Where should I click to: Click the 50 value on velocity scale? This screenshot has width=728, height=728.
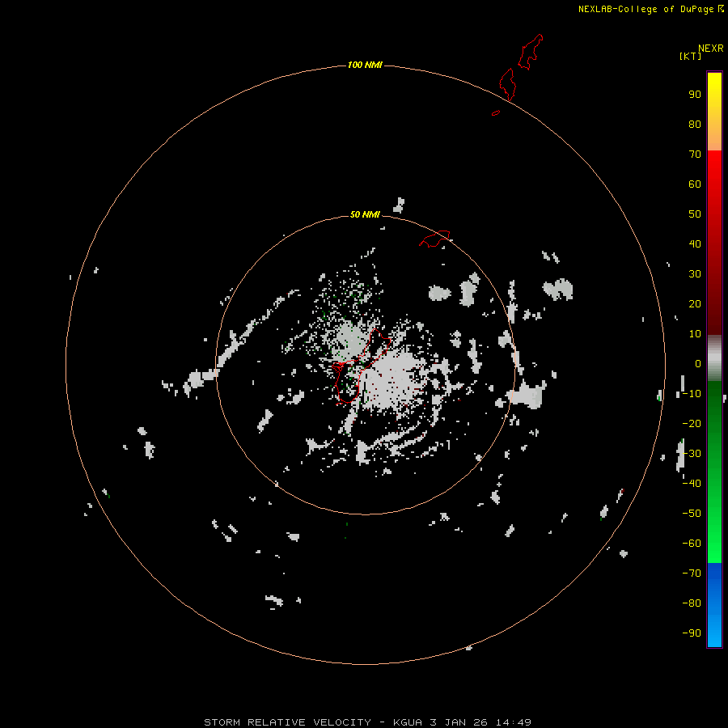tap(695, 214)
